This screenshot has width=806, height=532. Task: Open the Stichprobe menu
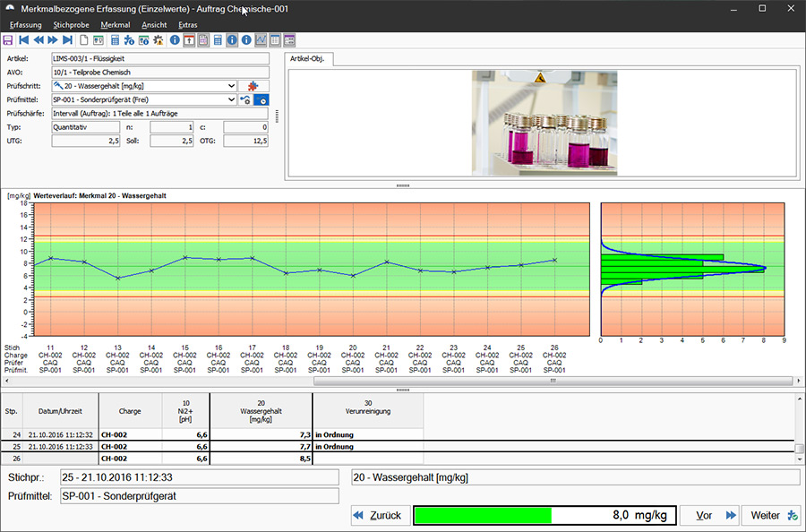[x=71, y=24]
